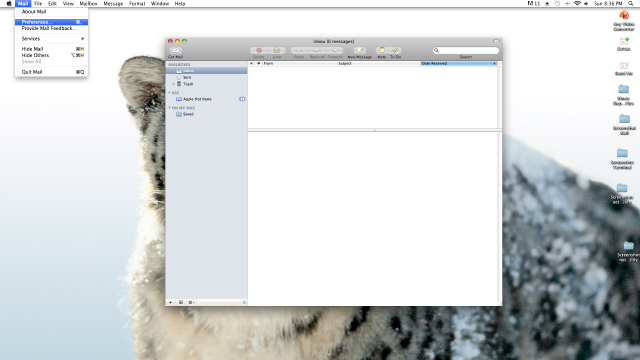This screenshot has height=360, width=640.
Task: Create a new Note from toolbar
Action: 382,50
